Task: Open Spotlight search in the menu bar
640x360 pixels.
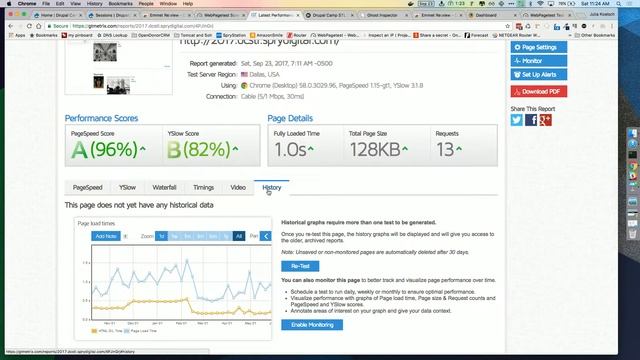Action: click(619, 4)
